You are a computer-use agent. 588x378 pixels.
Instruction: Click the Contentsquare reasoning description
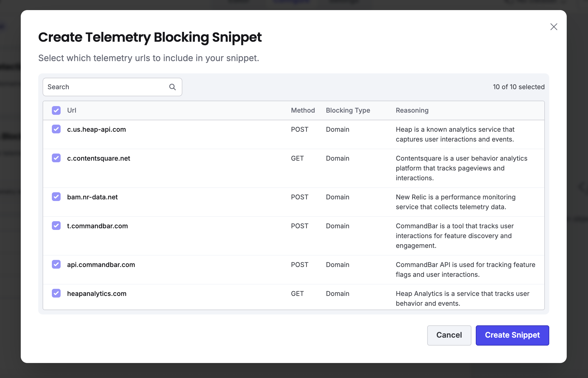pyautogui.click(x=462, y=168)
